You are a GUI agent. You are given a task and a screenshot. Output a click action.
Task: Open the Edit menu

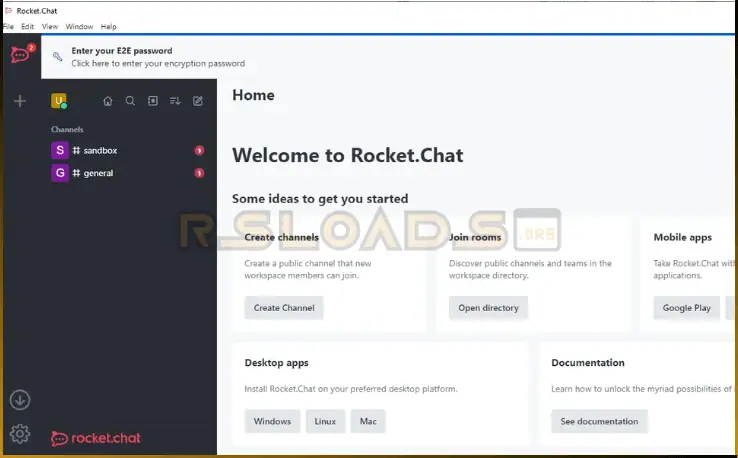[27, 26]
